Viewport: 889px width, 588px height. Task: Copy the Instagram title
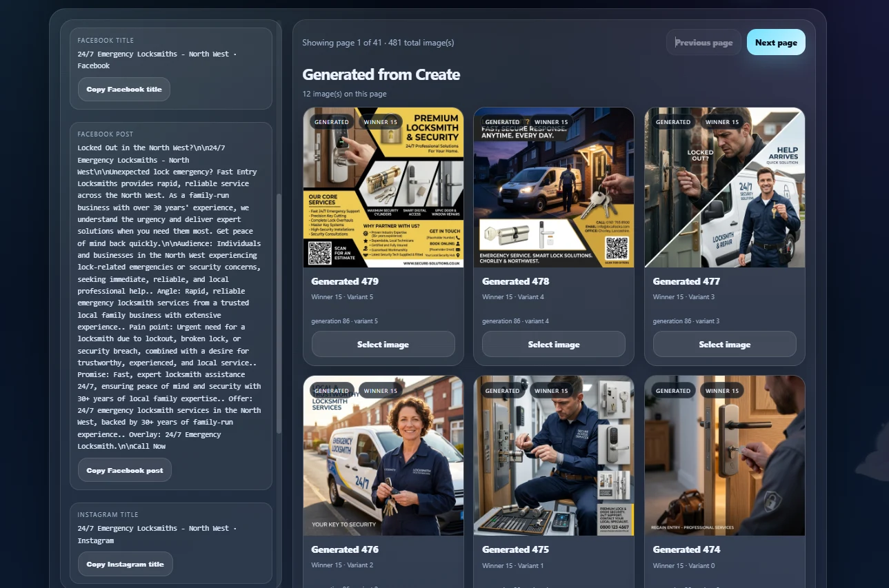(x=126, y=564)
